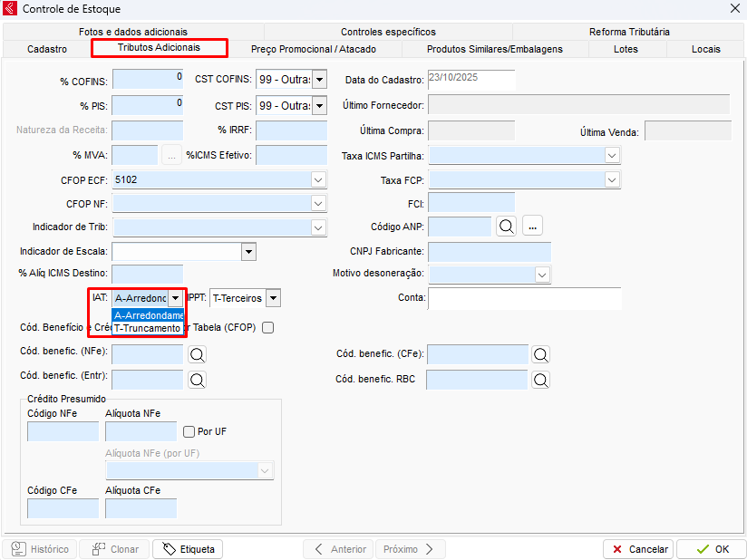Click the search icon for Cód. benefic. RBC
Image resolution: width=747 pixels, height=560 pixels.
coord(540,379)
